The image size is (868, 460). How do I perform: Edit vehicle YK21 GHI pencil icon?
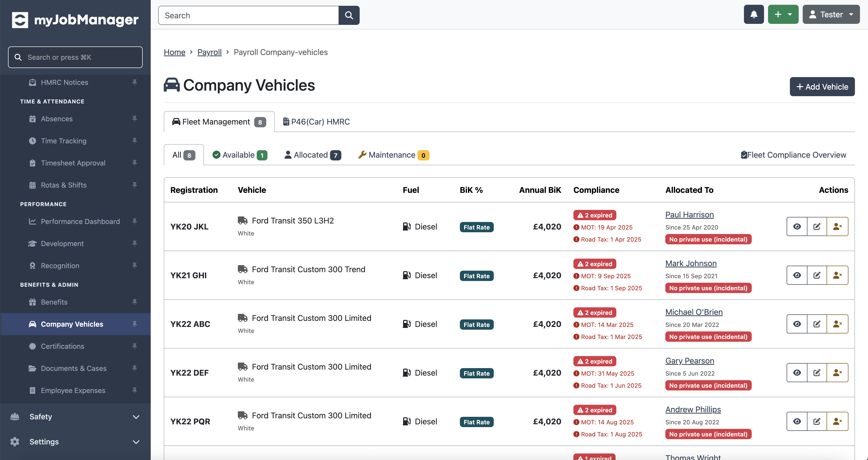pyautogui.click(x=817, y=275)
